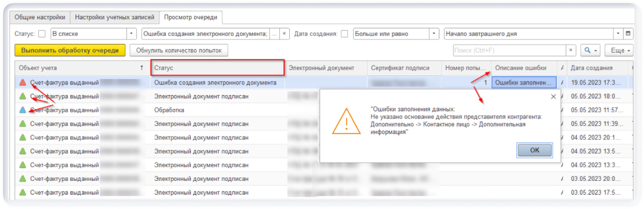This screenshot has width=644, height=209.
Task: Click the blue processing triangle status icon
Action: coord(22,110)
